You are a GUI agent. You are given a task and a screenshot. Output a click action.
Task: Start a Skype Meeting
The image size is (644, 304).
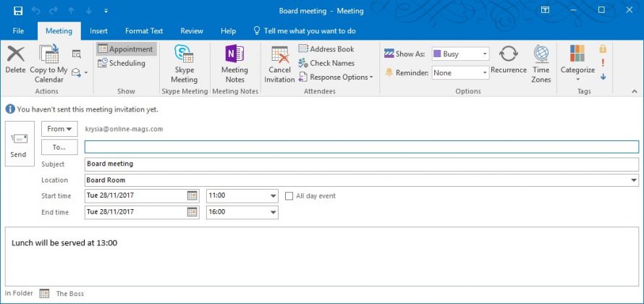coord(184,64)
